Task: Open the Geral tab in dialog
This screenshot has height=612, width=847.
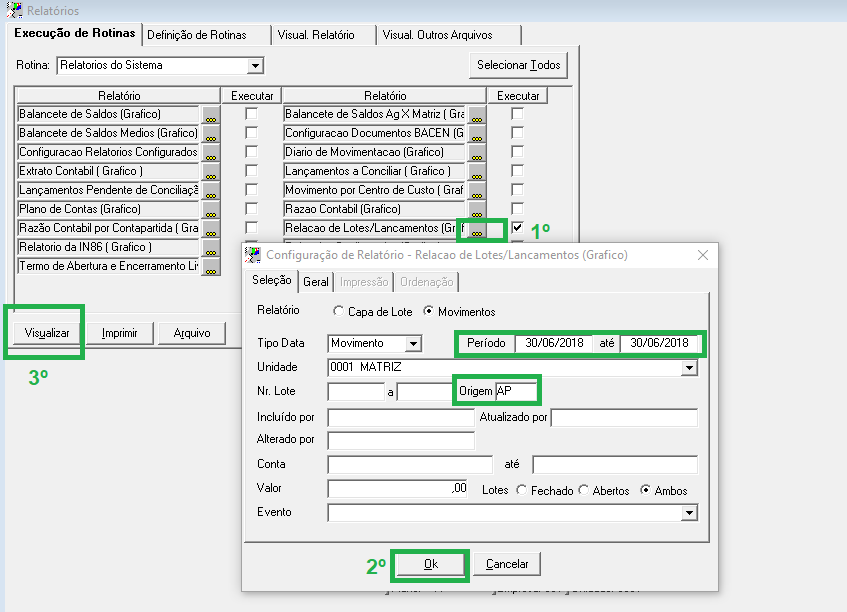Action: pyautogui.click(x=315, y=282)
